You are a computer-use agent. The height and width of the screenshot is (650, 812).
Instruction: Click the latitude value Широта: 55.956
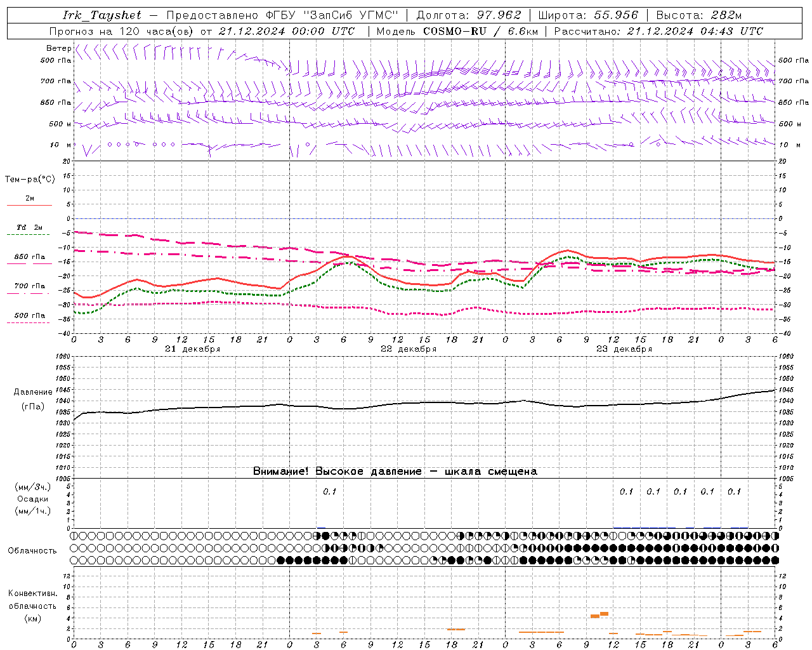point(588,15)
